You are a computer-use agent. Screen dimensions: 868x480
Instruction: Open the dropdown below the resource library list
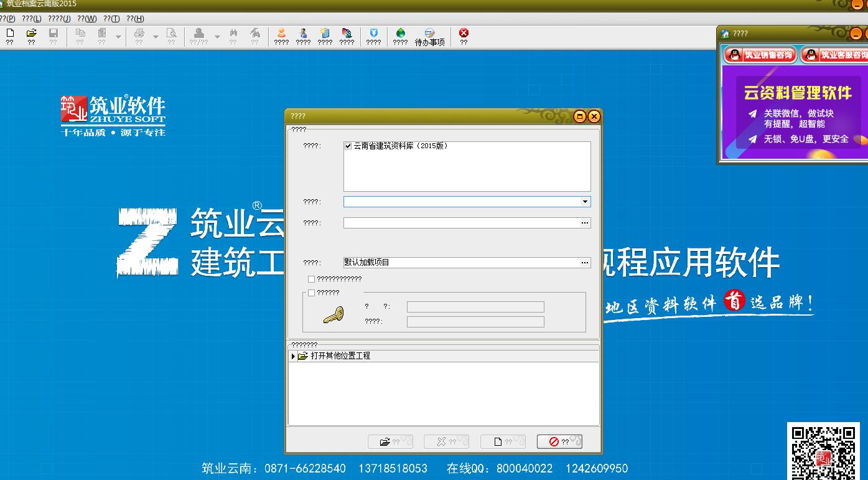[x=584, y=201]
